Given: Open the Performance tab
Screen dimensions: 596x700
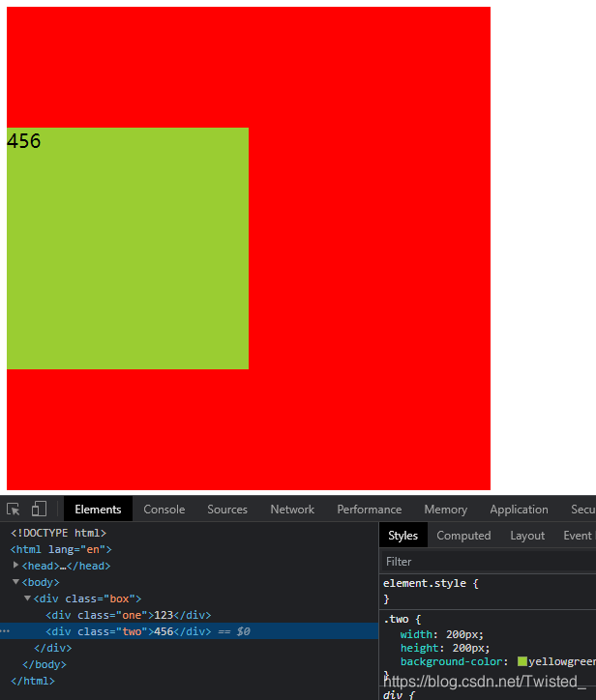Looking at the screenshot, I should tap(369, 510).
